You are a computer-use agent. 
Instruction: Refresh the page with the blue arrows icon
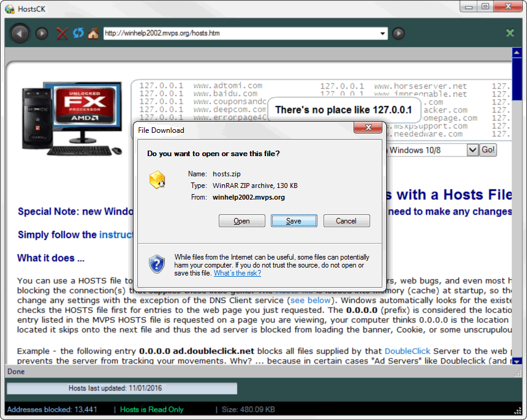coord(78,33)
